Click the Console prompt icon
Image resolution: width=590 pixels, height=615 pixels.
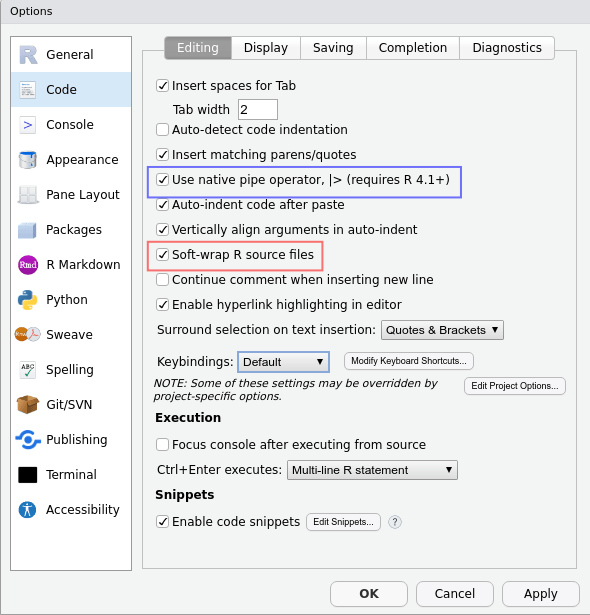click(x=28, y=125)
